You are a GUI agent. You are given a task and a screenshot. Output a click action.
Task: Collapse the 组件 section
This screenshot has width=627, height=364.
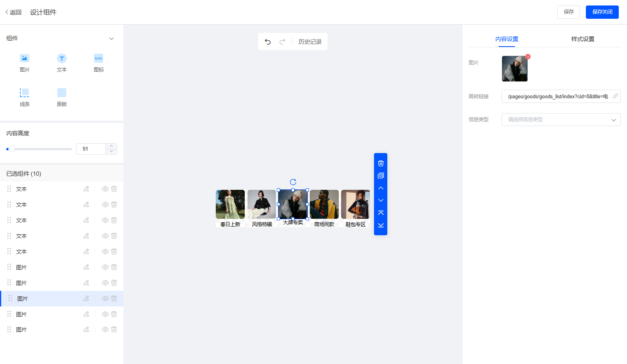click(x=112, y=38)
